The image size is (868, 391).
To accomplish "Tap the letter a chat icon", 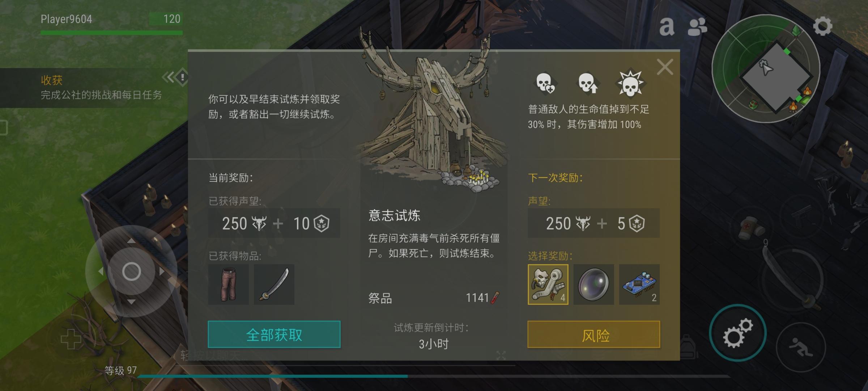I will pos(667,27).
